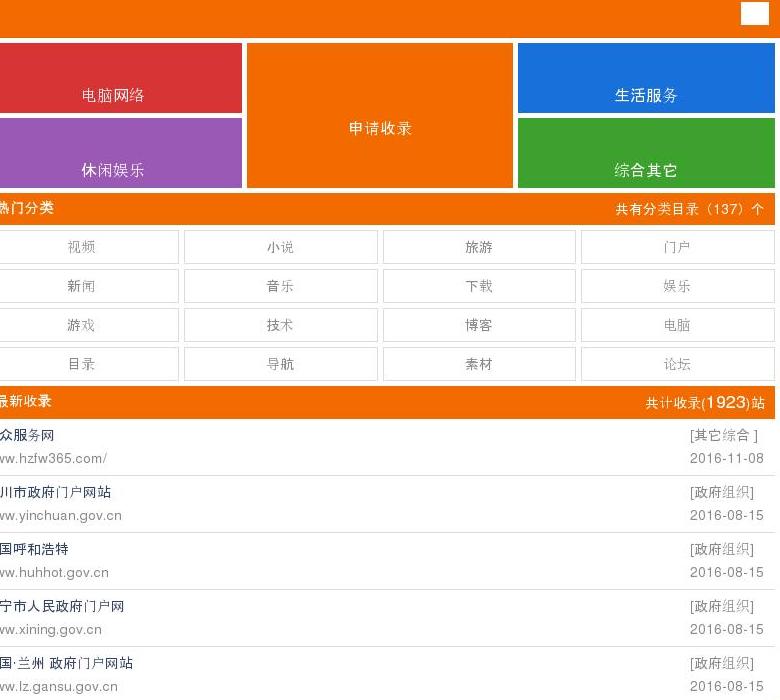Click 共计收录(1923)站 text
Image resolution: width=780 pixels, height=700 pixels.
pyautogui.click(x=705, y=402)
